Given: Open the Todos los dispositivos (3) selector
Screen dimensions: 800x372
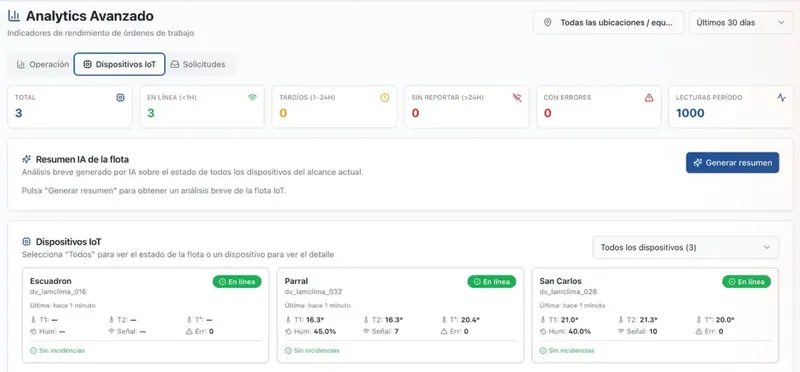Looking at the screenshot, I should point(686,247).
